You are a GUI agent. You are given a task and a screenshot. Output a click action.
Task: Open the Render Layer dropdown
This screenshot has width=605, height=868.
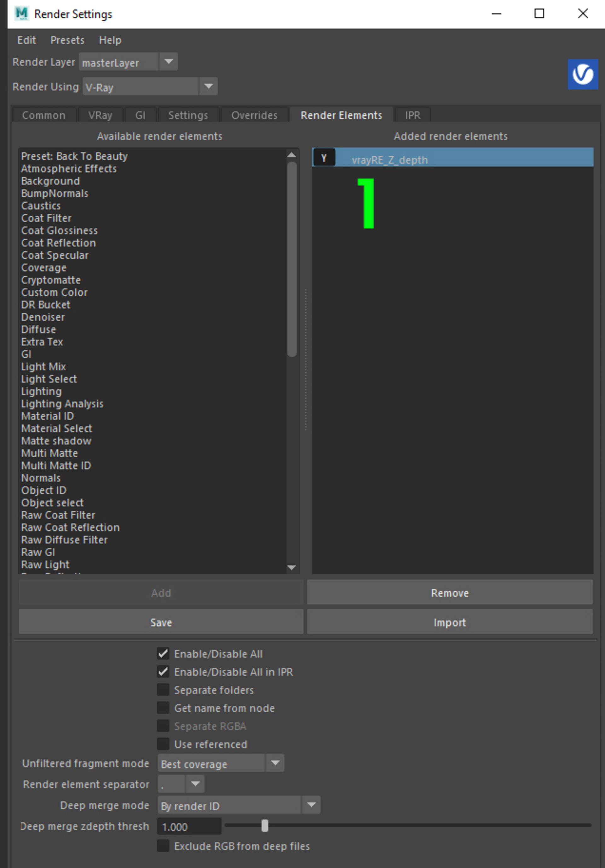169,61
